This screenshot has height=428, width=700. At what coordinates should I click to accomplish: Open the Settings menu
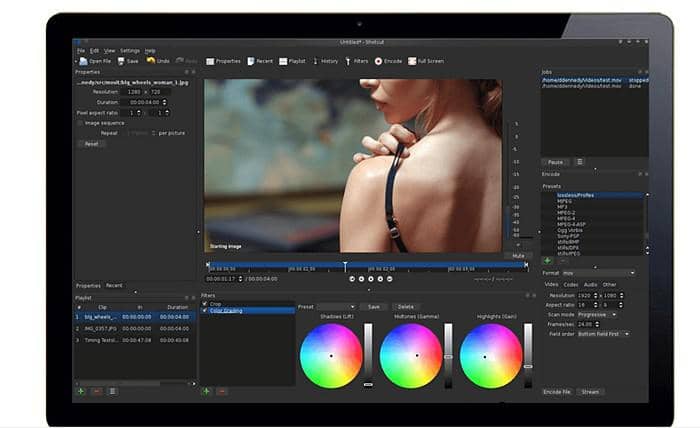pyautogui.click(x=130, y=50)
